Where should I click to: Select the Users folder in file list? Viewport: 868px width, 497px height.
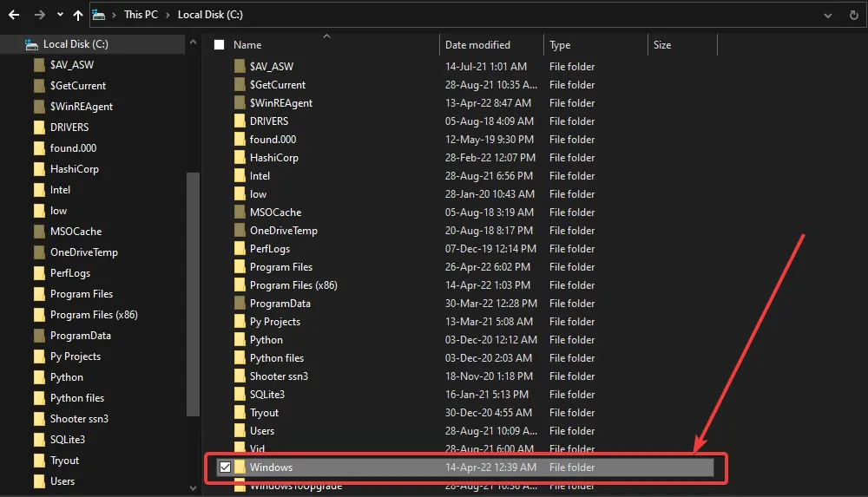[261, 431]
